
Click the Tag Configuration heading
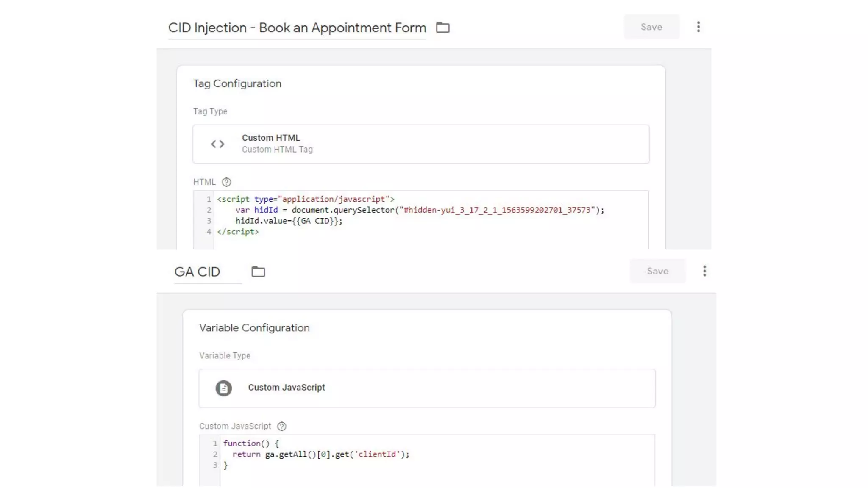point(237,83)
